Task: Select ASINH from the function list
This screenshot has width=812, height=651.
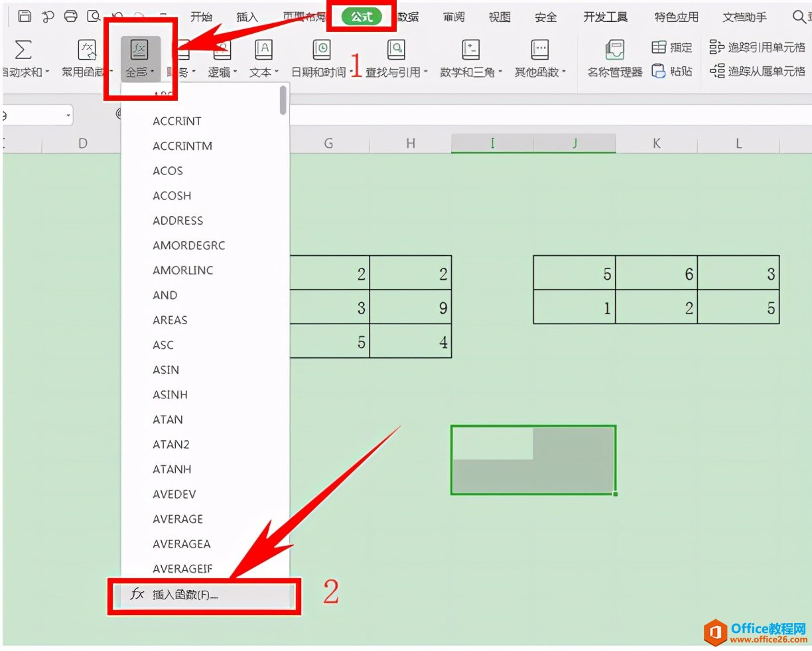Action: click(170, 394)
